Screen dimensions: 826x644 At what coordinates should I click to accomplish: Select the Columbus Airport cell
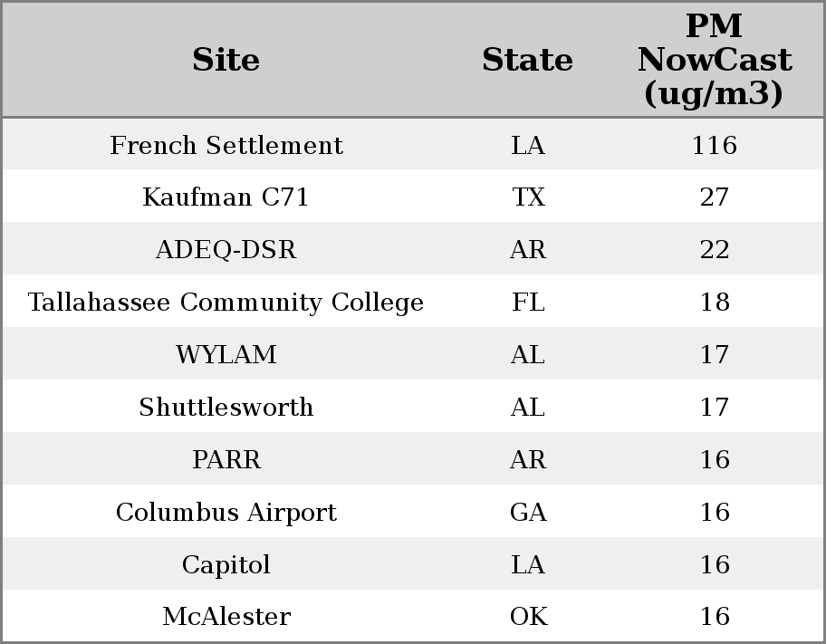point(226,513)
